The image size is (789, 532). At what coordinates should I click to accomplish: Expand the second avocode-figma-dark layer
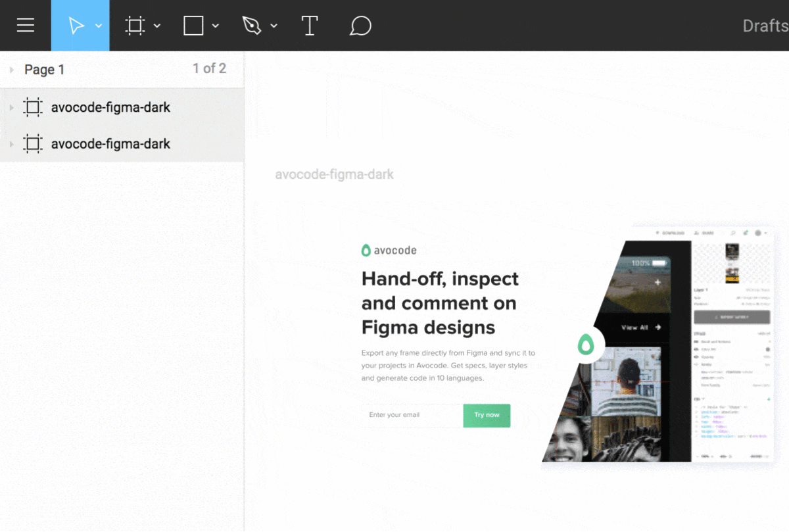11,143
